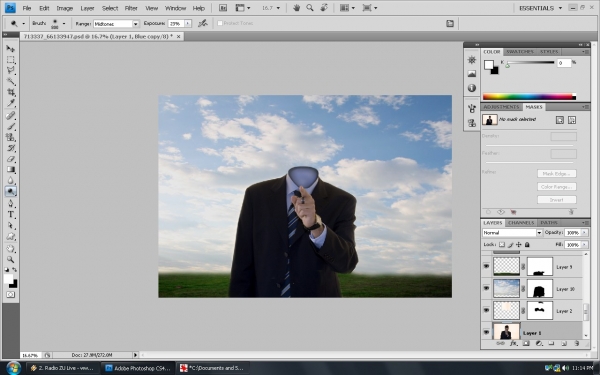Viewport: 600px width, 375px height.
Task: Select the Magic Wand tool
Action: click(x=10, y=81)
